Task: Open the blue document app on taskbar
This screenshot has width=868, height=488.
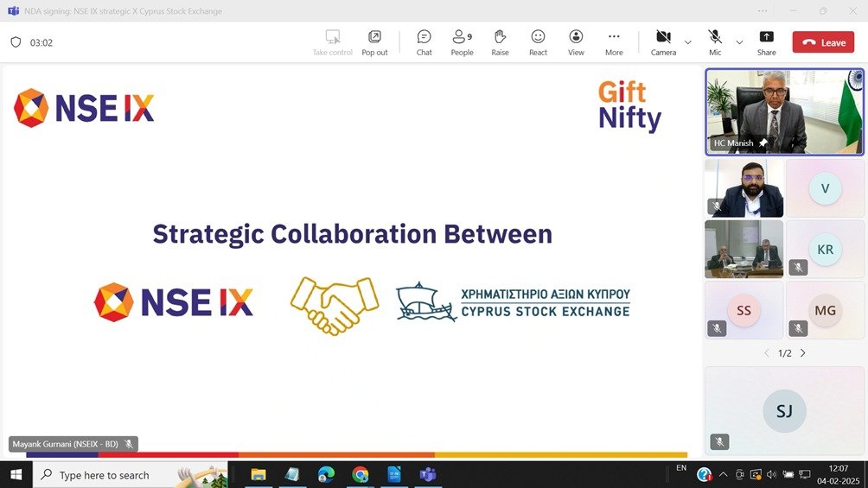Action: 394,475
